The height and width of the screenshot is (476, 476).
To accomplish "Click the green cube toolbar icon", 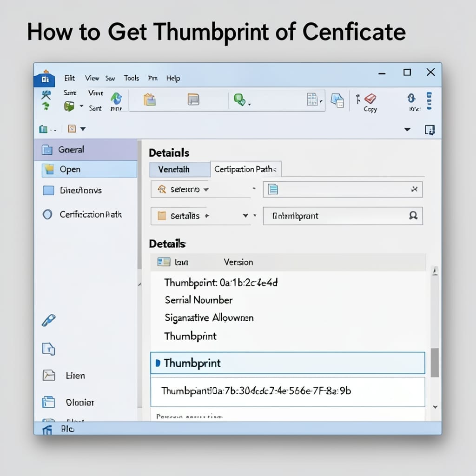I will pos(69,106).
